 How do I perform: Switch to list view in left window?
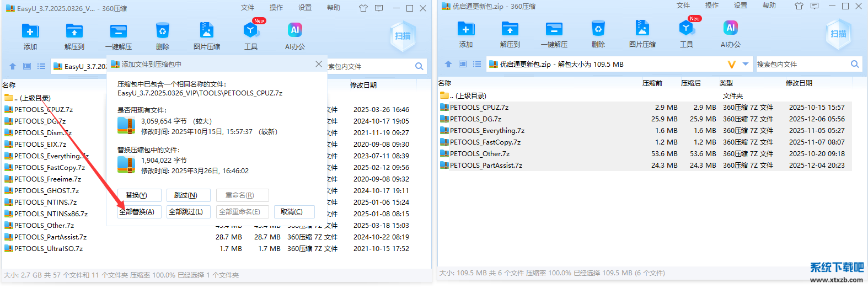41,66
